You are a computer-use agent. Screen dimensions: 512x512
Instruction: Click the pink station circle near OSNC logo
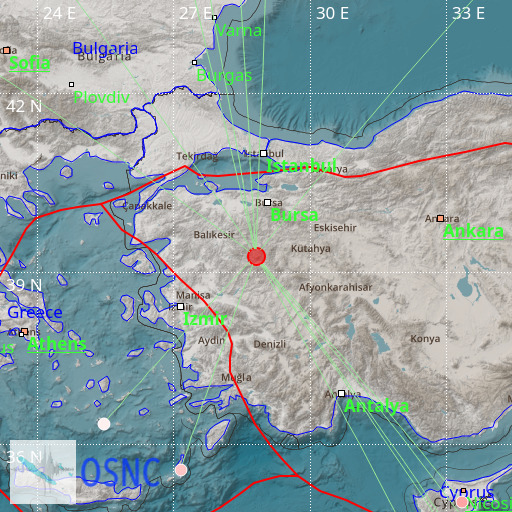181,470
